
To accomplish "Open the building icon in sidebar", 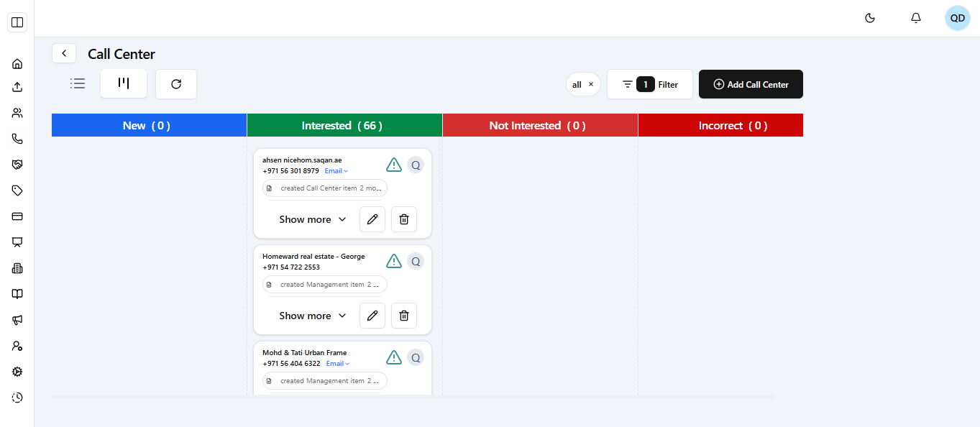I will (17, 268).
